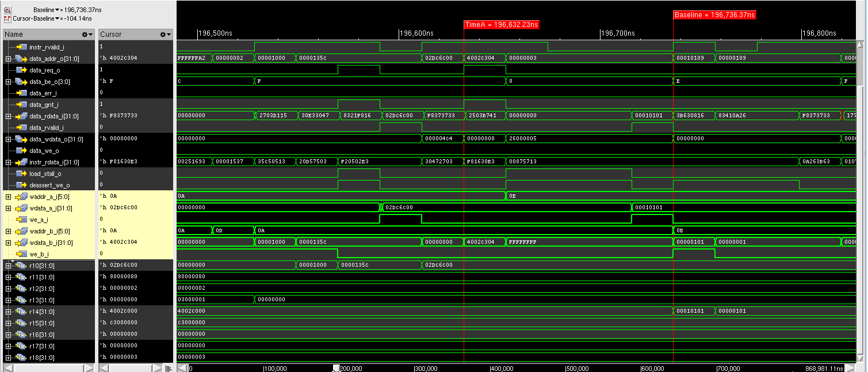This screenshot has height=372, width=868.
Task: Click the horizontal timeline scrollbar thumb
Action: tap(337, 368)
